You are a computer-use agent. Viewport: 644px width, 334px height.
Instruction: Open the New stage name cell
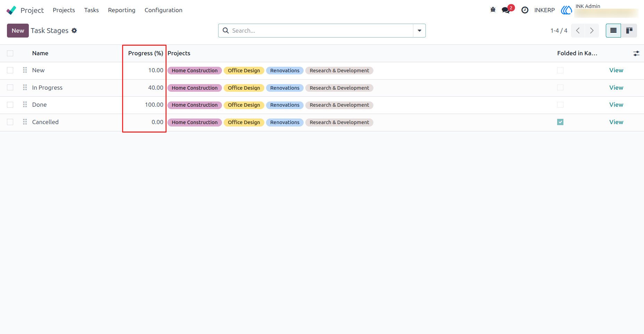click(38, 70)
